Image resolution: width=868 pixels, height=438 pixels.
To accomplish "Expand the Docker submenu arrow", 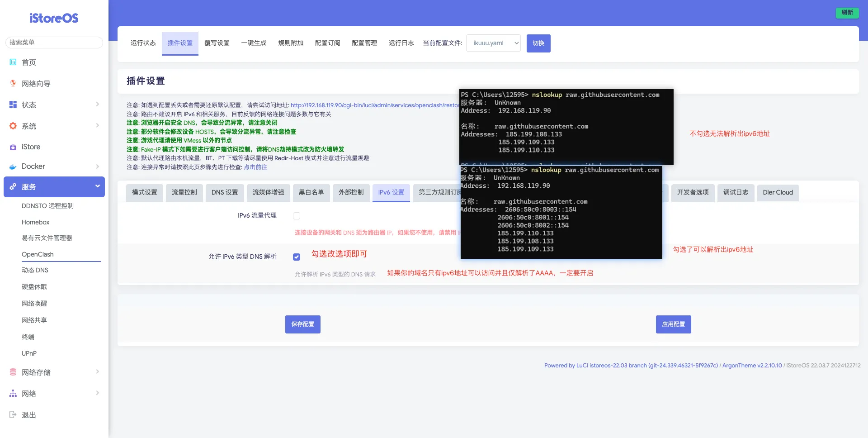I will 97,167.
